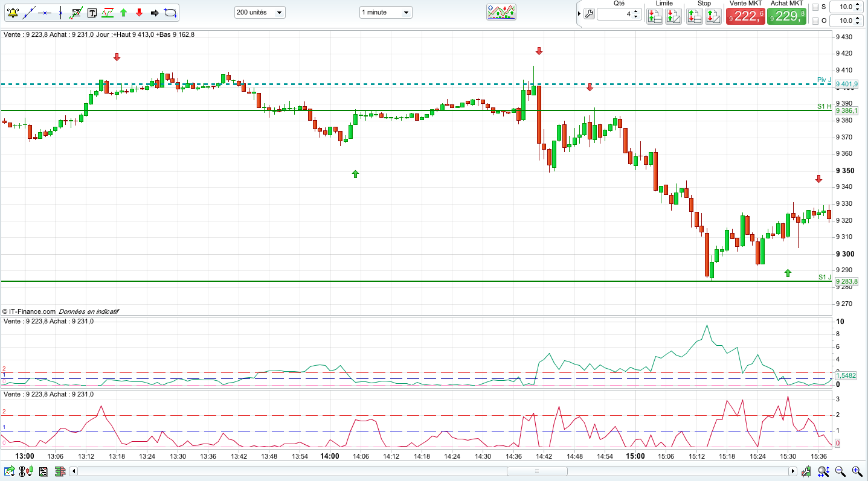Click the zoom in magnifier icon

pyautogui.click(x=857, y=471)
